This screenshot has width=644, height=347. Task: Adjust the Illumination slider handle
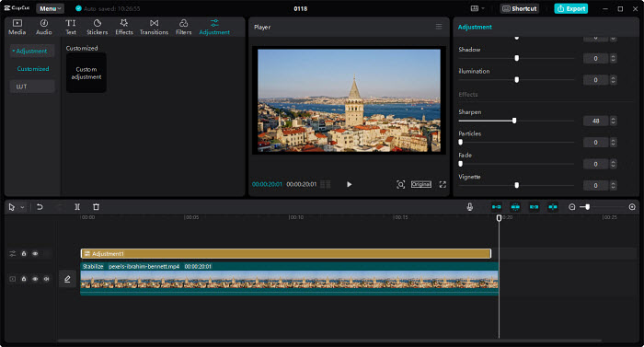517,80
